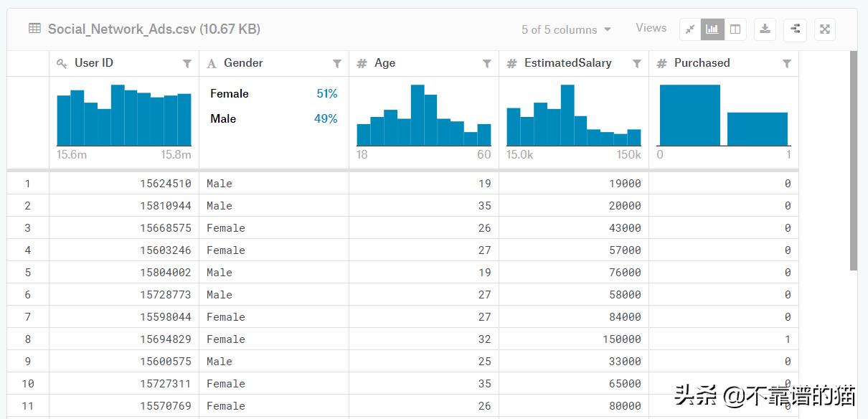The image size is (868, 419).
Task: Click the Age column filter icon
Action: pyautogui.click(x=487, y=64)
